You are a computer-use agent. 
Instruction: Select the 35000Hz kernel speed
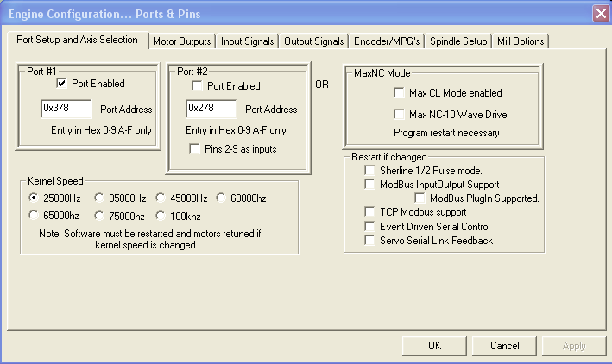click(100, 198)
